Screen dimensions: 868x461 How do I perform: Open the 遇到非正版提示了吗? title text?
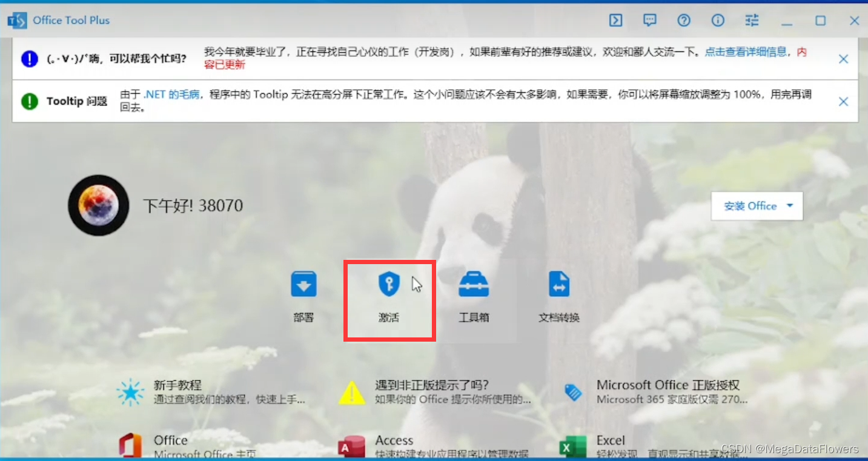point(432,385)
